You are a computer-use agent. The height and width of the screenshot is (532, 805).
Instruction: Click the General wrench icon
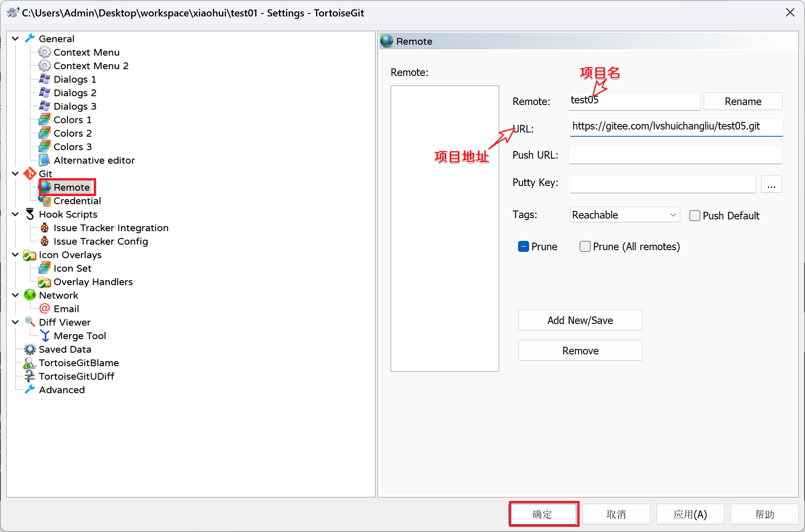click(x=30, y=38)
